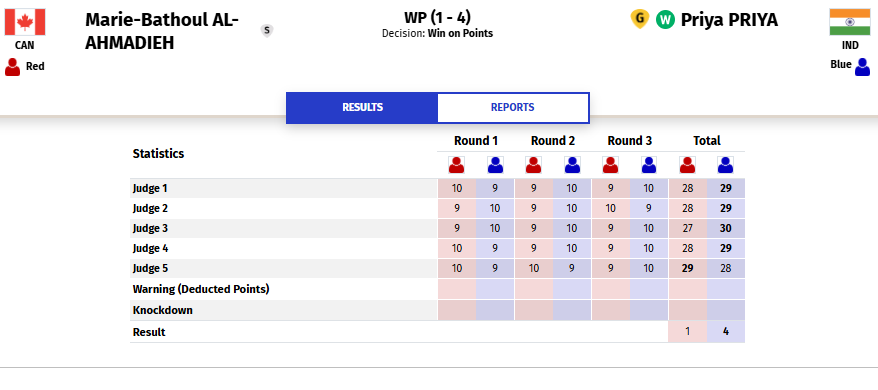Click the red boxer icon under Round 3
Screen dimensions: 878x390
point(610,165)
